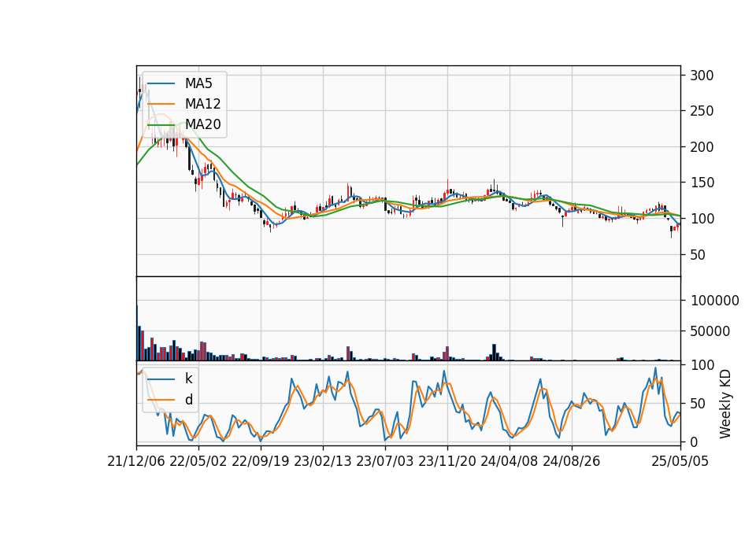Click the blue k legend line sample
The height and width of the screenshot is (543, 756).
click(x=161, y=379)
